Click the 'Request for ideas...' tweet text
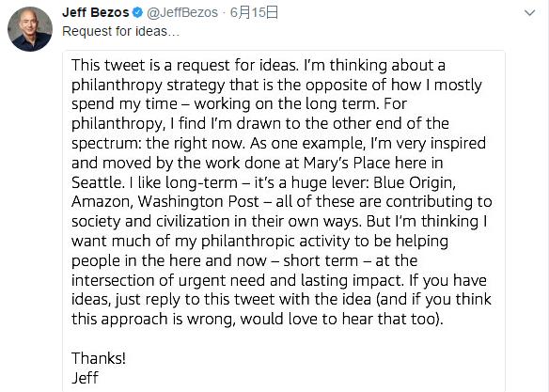The height and width of the screenshot is (392, 549). point(120,32)
